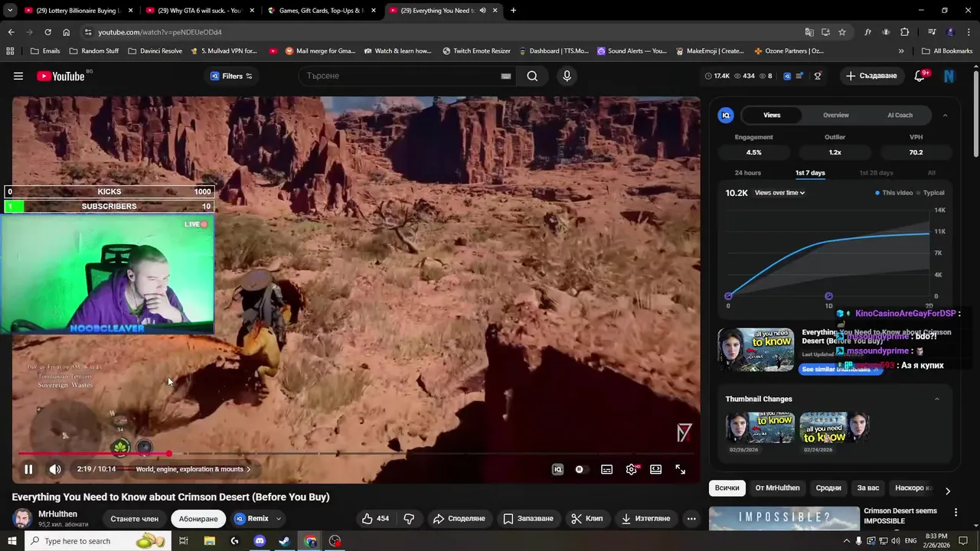Open the YouTube guide hamburger menu
This screenshot has height=551, width=980.
pos(18,76)
